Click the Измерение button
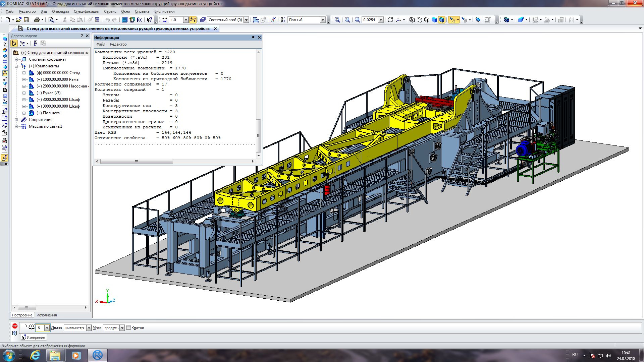The height and width of the screenshot is (362, 644). (x=34, y=338)
